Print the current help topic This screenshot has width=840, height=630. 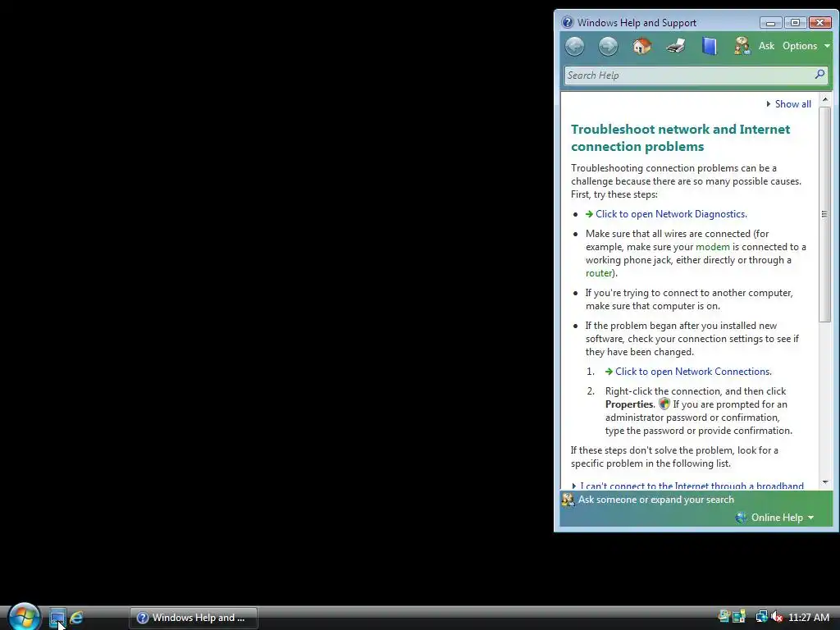(676, 46)
